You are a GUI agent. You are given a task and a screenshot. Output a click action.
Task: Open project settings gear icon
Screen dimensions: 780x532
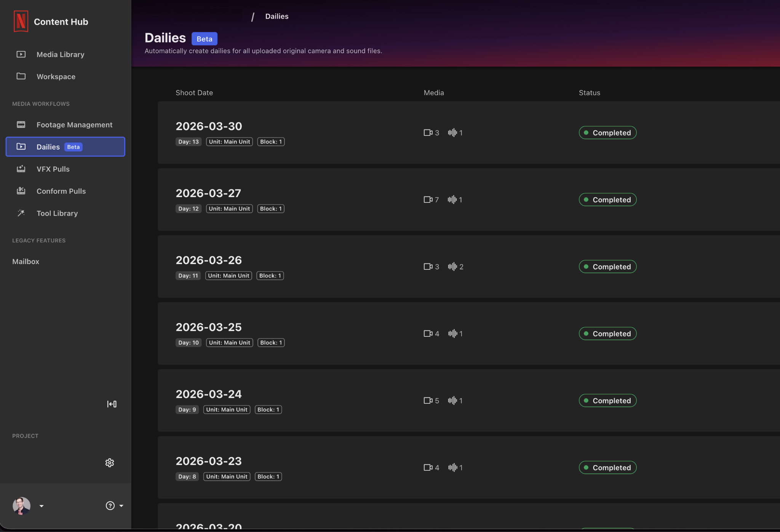pos(110,463)
